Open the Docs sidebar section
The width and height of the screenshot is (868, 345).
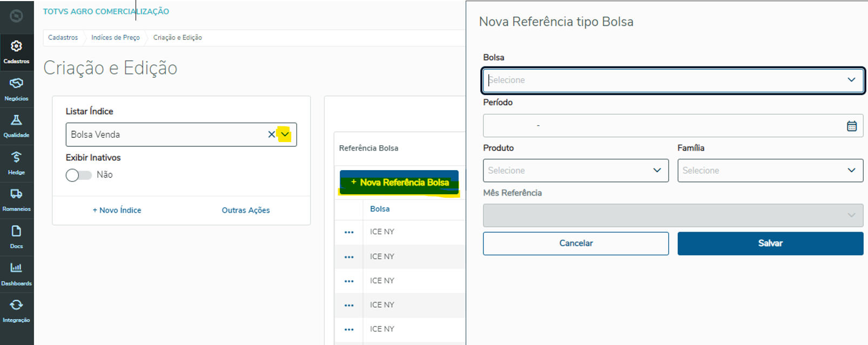click(17, 237)
